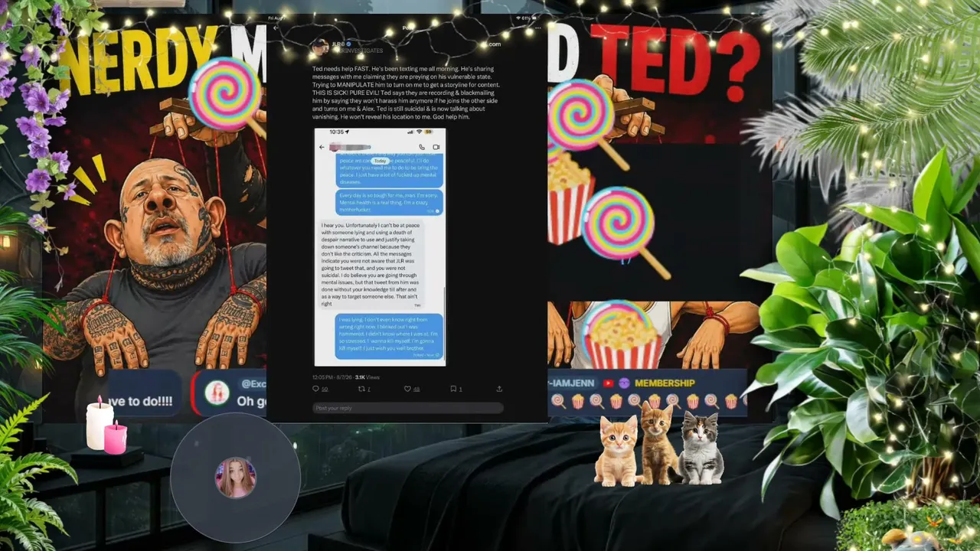Open the embedded chat screenshot image
This screenshot has width=980, height=551.
click(x=380, y=247)
